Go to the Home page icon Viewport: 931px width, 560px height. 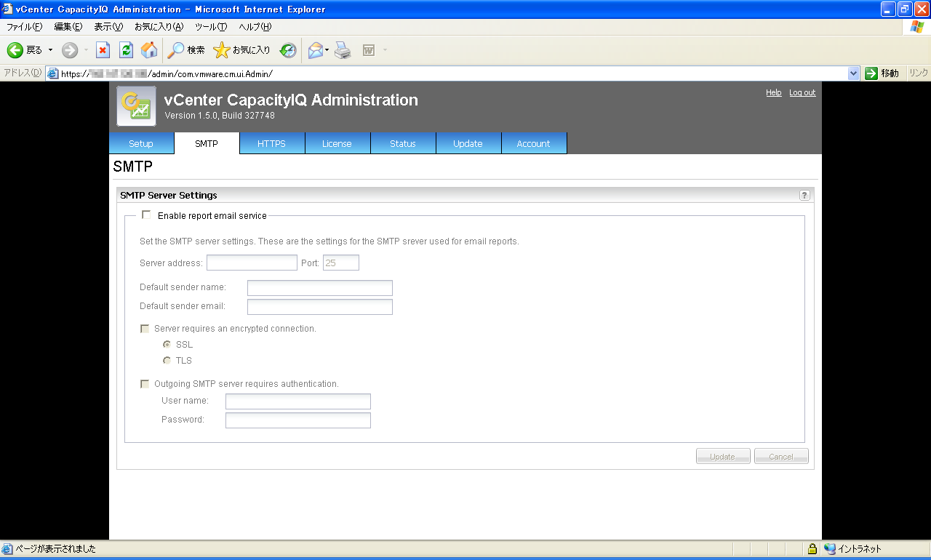149,50
